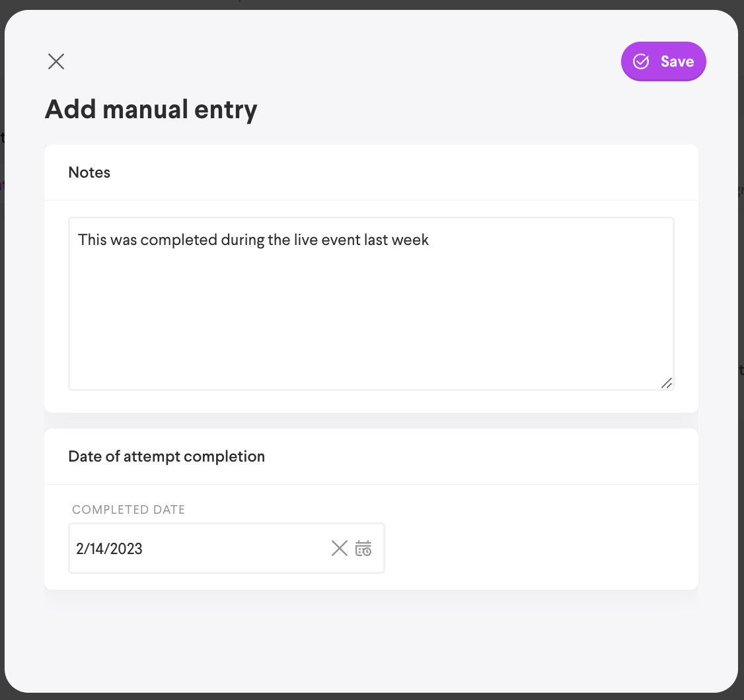Click blank space below the date card
Screen dimensions: 744x700
pyautogui.click(x=370, y=641)
